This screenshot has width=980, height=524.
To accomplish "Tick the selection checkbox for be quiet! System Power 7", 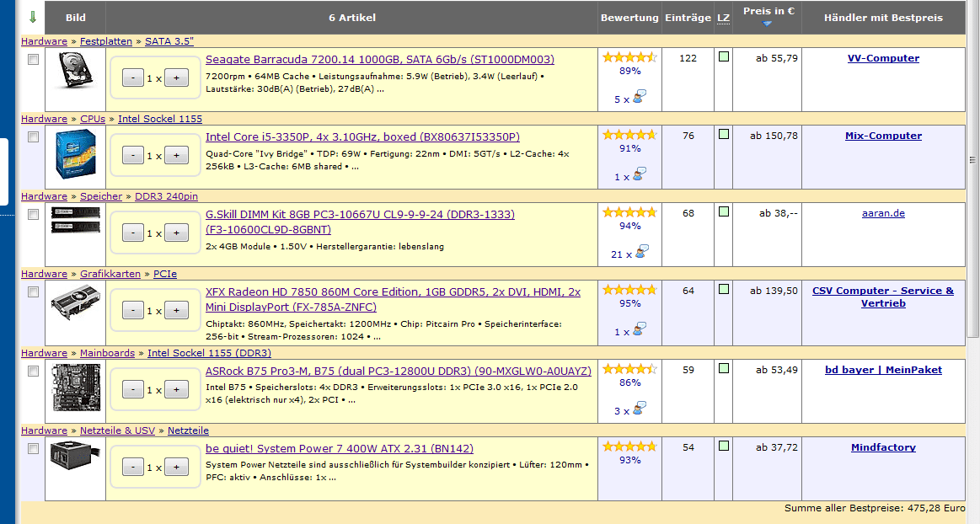I will click(33, 448).
